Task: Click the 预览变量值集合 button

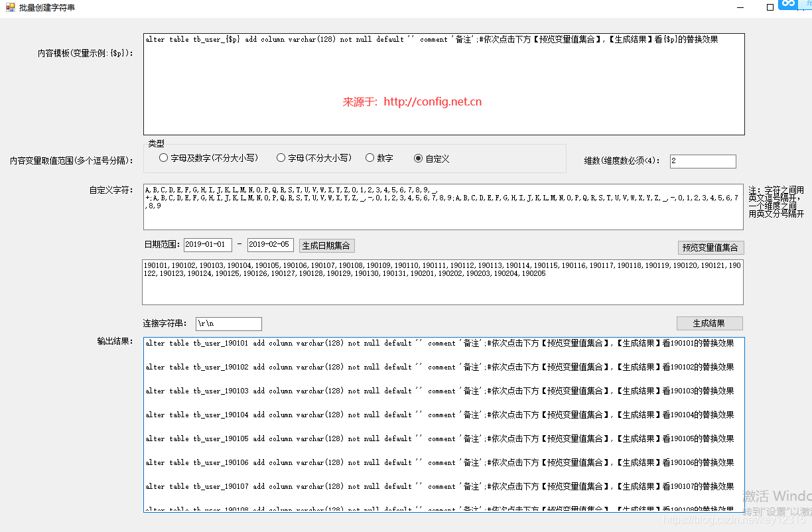Action: point(711,247)
